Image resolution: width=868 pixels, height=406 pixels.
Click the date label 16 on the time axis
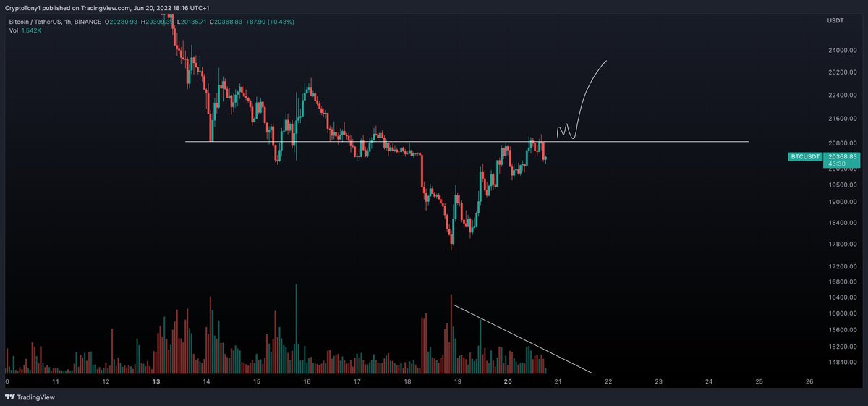307,381
